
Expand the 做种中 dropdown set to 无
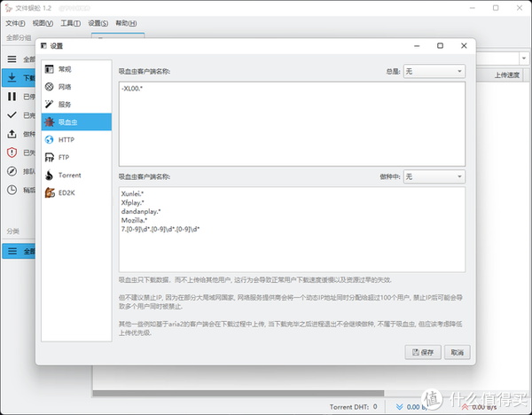pos(434,176)
